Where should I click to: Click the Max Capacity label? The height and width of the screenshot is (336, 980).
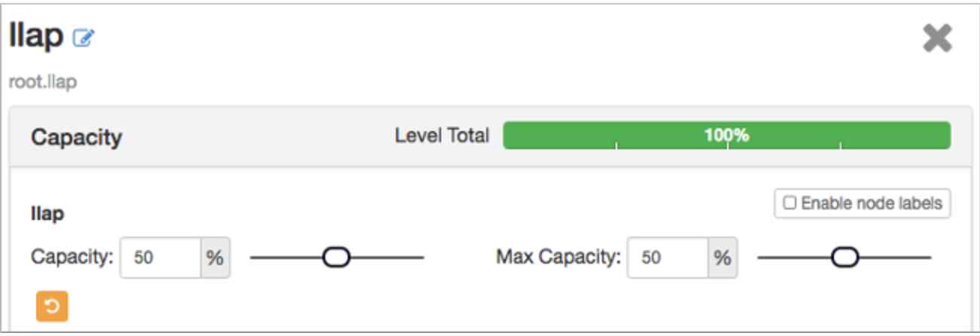click(558, 258)
